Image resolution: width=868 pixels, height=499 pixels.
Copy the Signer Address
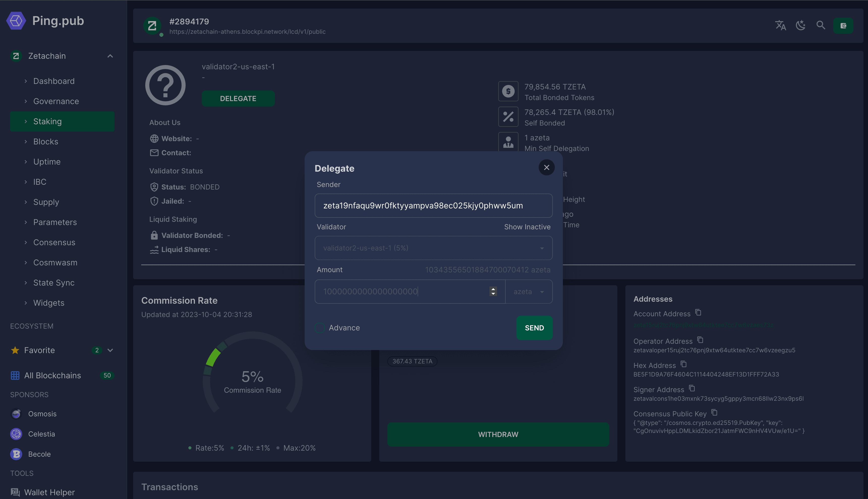click(692, 388)
